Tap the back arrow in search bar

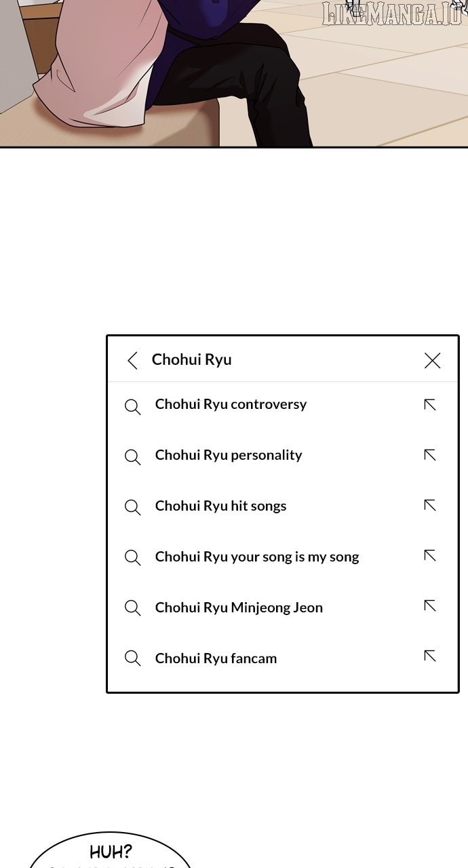pyautogui.click(x=132, y=360)
